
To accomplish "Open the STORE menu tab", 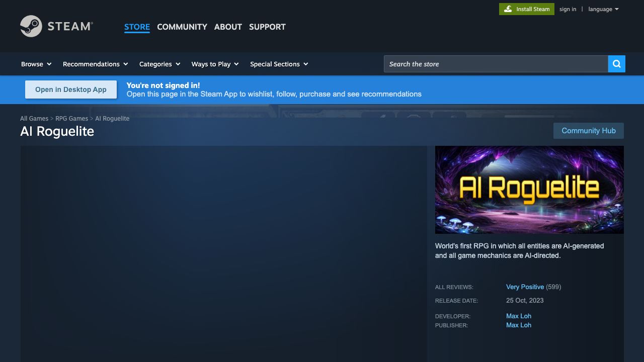I will [137, 27].
